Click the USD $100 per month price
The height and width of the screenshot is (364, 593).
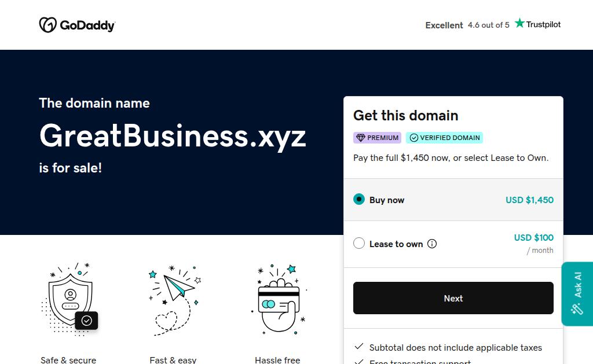click(533, 243)
